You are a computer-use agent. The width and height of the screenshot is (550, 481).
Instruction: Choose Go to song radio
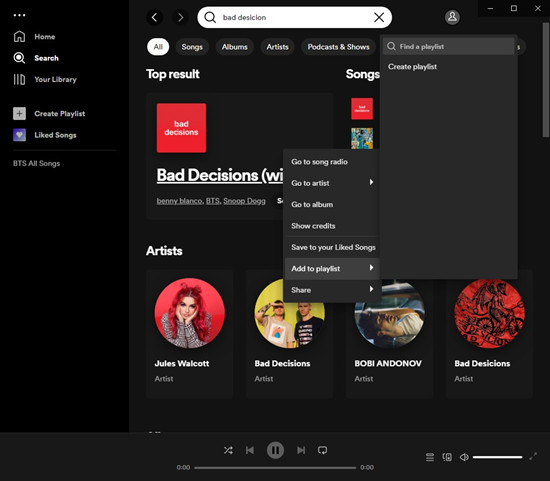pyautogui.click(x=331, y=162)
